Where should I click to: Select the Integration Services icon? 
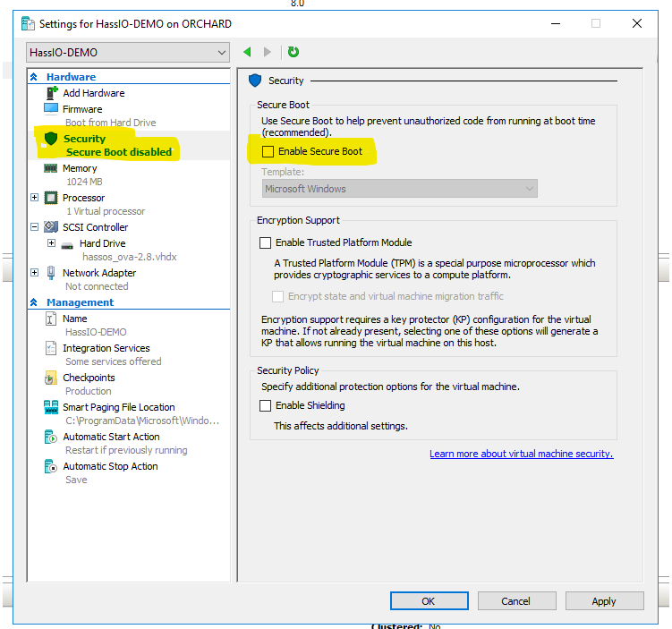click(51, 348)
